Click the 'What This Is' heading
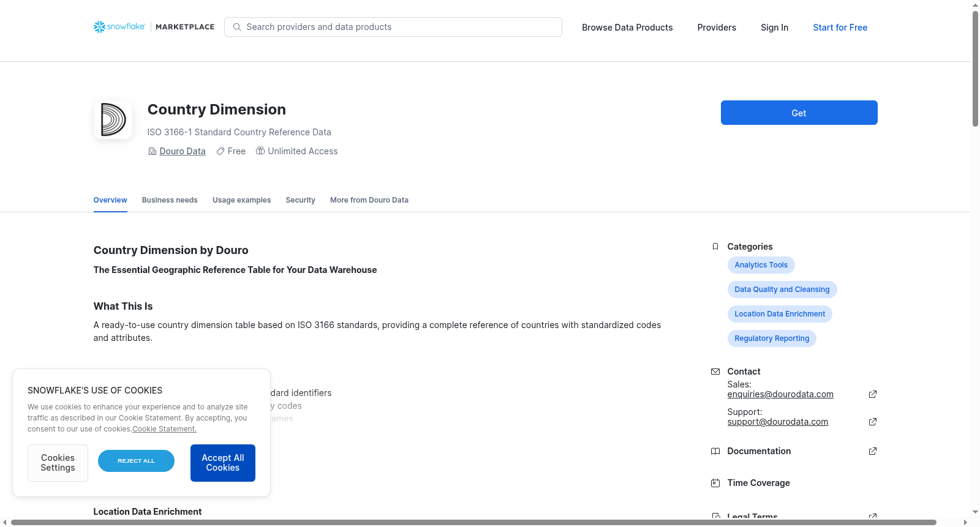980x527 pixels. pyautogui.click(x=123, y=307)
